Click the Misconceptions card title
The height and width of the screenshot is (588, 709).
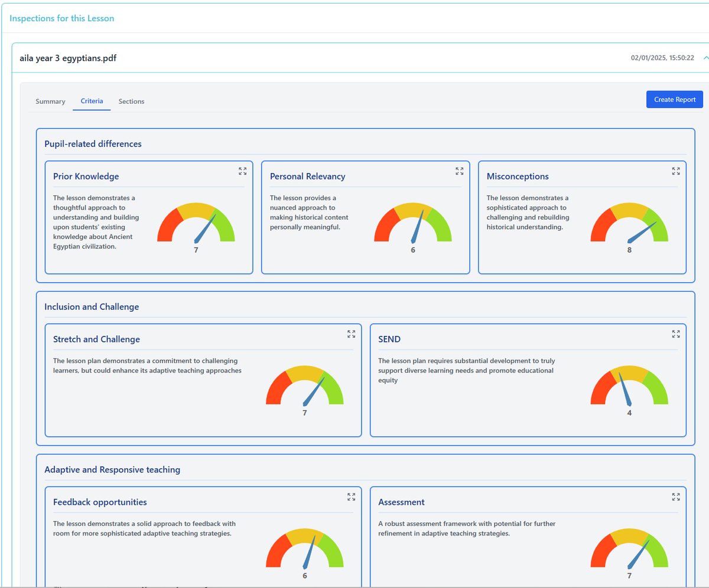click(x=518, y=176)
